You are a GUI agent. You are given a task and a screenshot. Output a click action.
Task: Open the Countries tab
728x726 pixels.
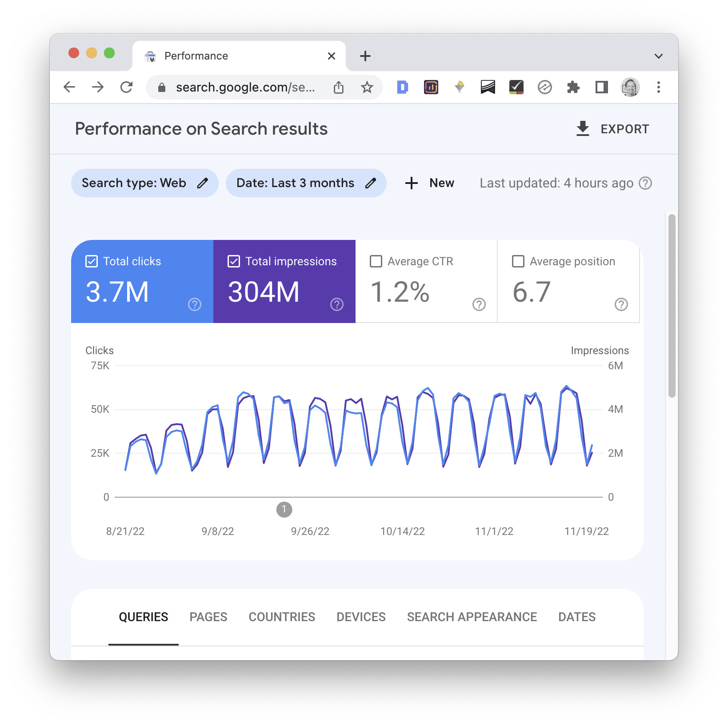(x=282, y=617)
